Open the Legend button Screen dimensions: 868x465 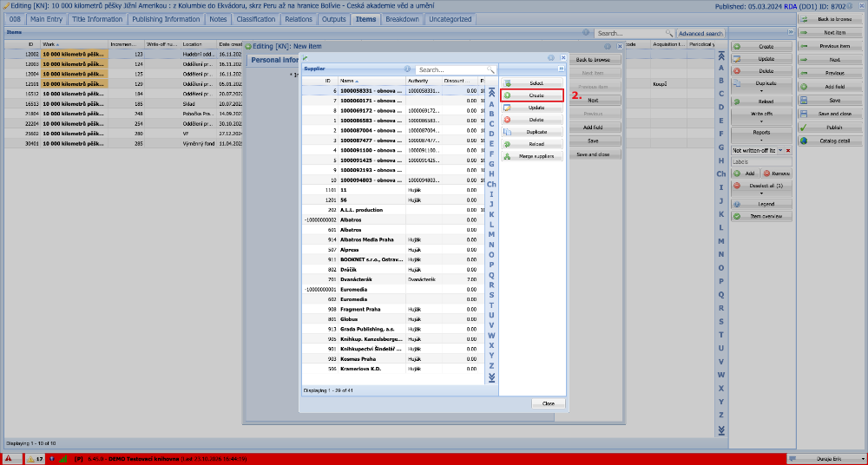pos(762,204)
